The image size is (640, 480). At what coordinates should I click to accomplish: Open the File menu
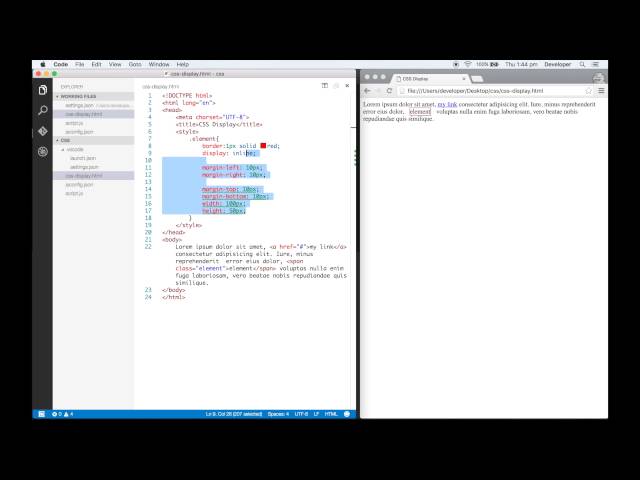[80, 64]
